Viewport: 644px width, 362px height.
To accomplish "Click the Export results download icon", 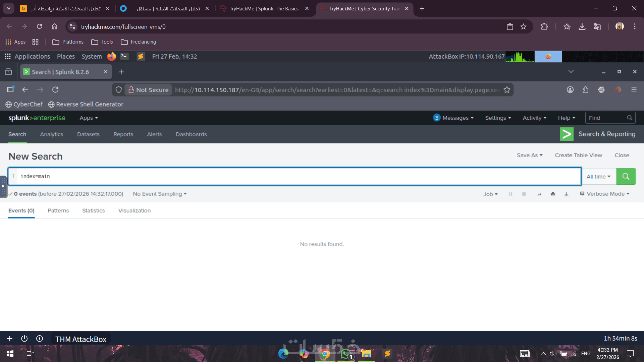I will point(566,194).
